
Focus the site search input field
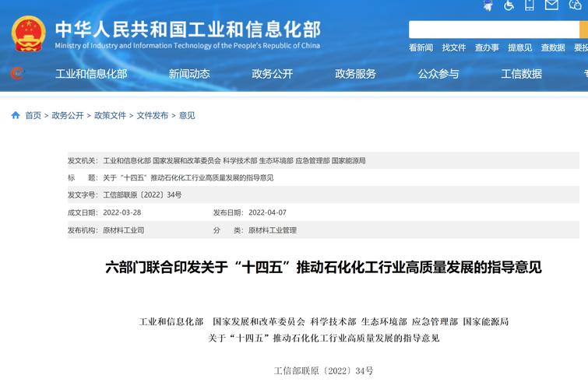[x=494, y=30]
